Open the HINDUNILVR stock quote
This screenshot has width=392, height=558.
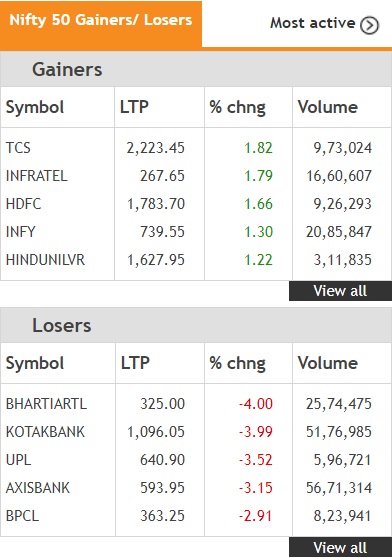coord(46,260)
